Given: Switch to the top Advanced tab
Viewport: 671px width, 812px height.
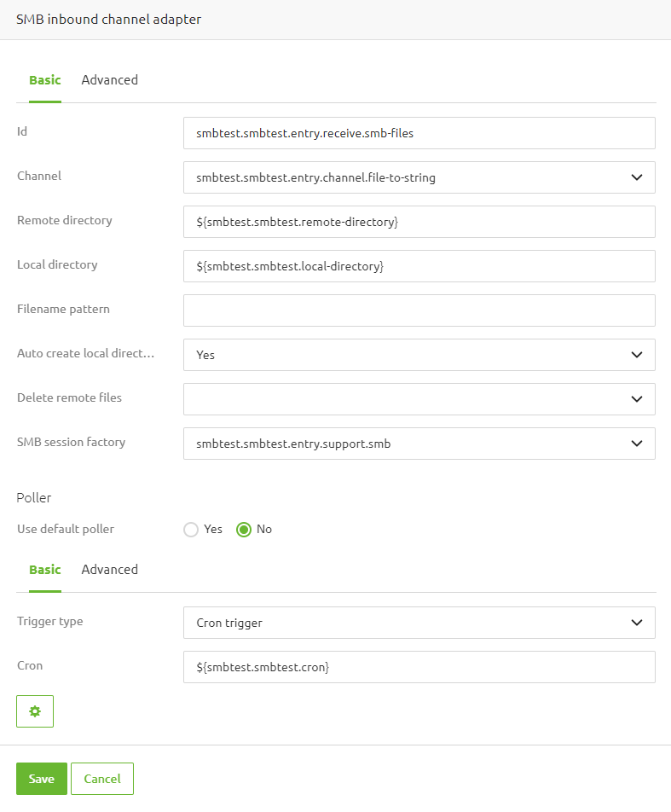Looking at the screenshot, I should click(x=109, y=79).
